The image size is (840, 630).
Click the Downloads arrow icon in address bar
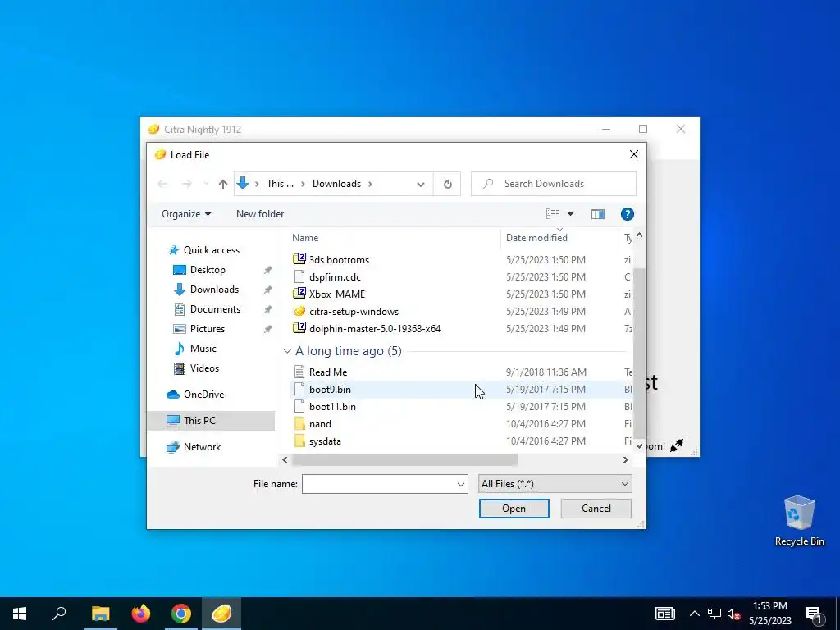tap(243, 184)
